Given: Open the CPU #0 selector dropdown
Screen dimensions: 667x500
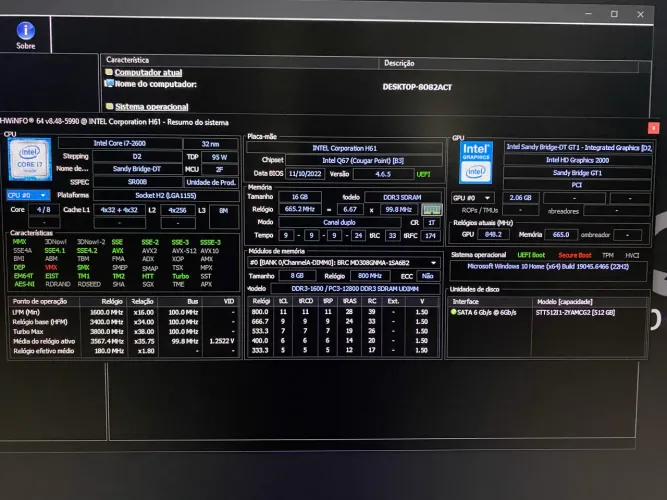Looking at the screenshot, I should 29,195.
